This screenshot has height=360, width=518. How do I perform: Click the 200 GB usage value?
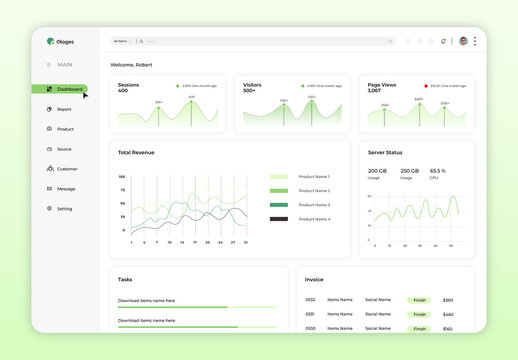377,171
